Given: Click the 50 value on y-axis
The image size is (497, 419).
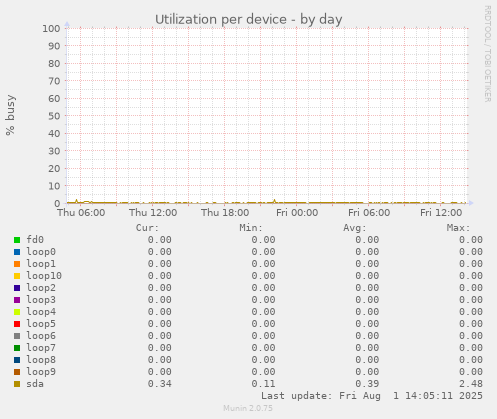Looking at the screenshot, I should (54, 116).
